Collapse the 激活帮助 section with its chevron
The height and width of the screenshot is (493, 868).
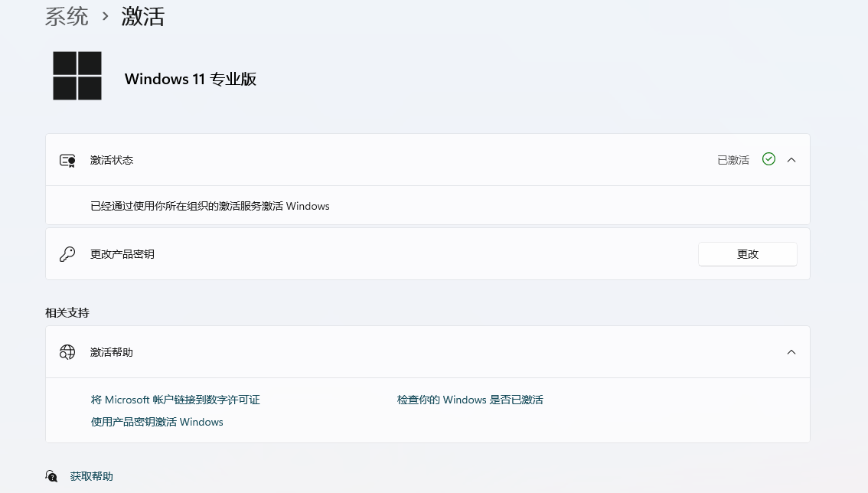coord(791,352)
